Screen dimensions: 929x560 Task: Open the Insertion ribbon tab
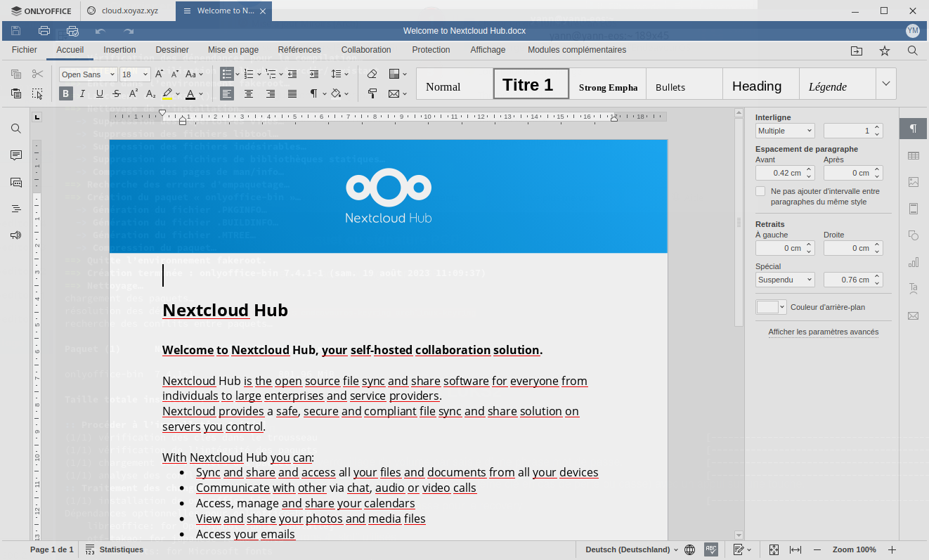pos(119,50)
